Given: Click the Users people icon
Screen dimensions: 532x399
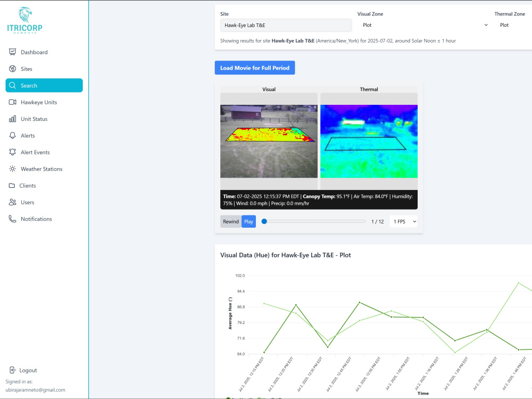Looking at the screenshot, I should pyautogui.click(x=13, y=202).
